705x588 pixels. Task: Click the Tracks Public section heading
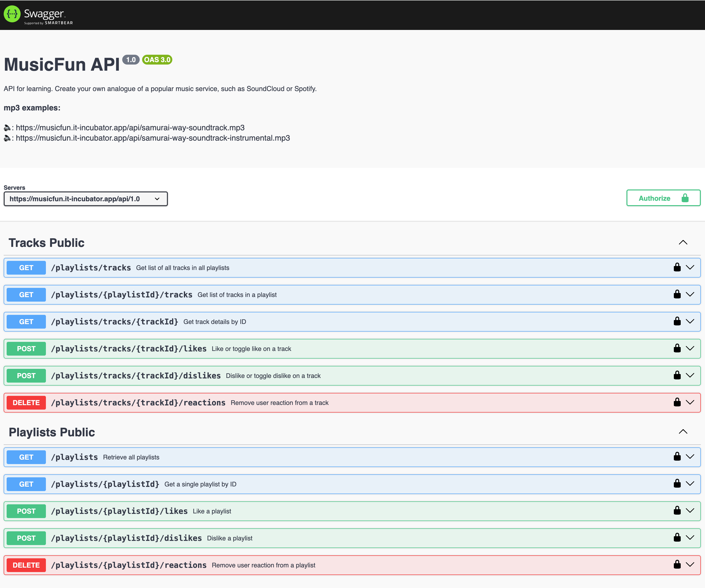pyautogui.click(x=47, y=243)
